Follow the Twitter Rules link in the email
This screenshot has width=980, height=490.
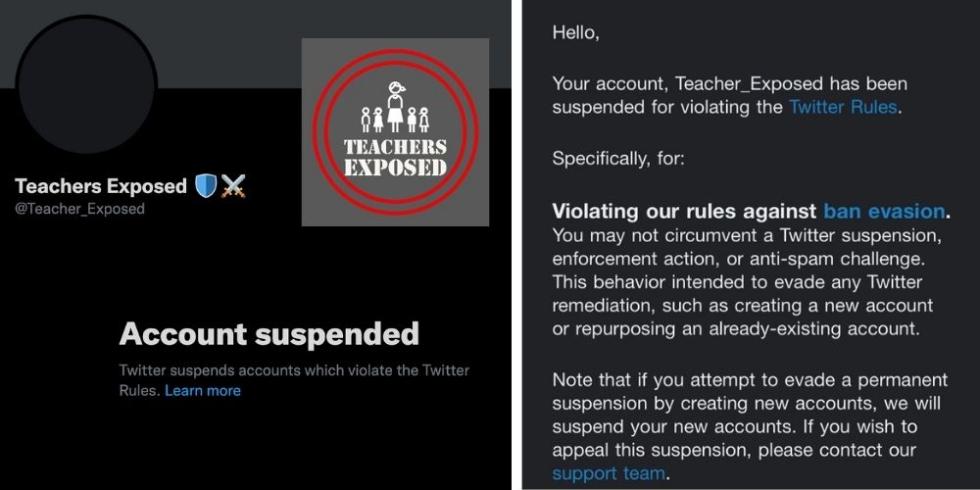[843, 107]
